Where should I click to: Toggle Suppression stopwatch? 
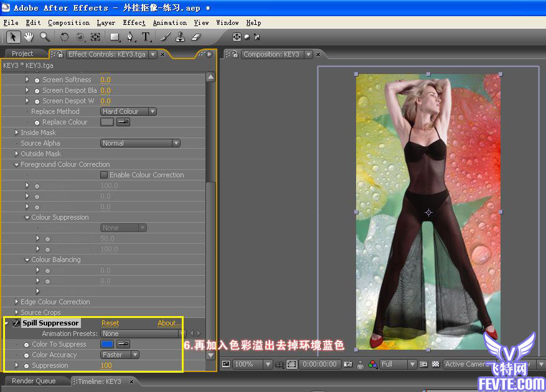[26, 366]
